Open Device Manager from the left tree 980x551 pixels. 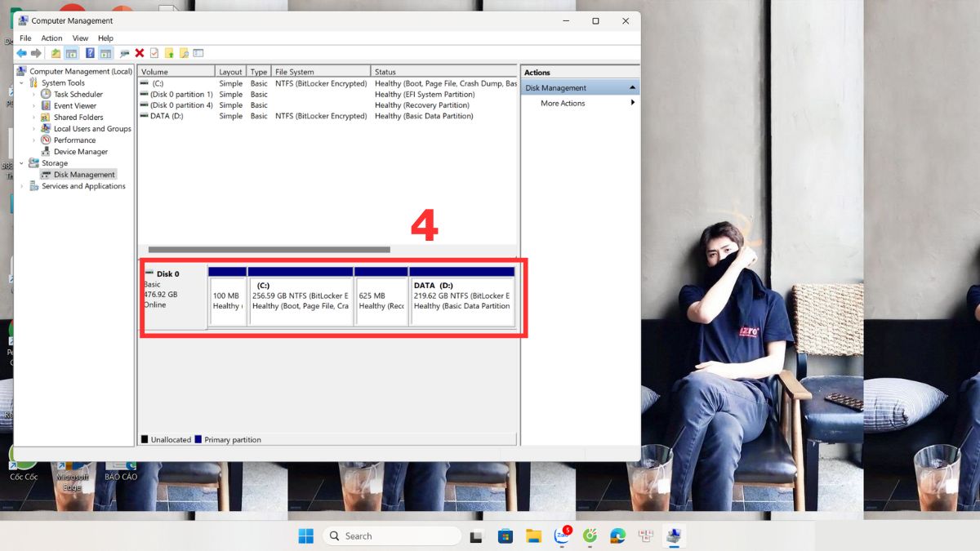coord(80,151)
